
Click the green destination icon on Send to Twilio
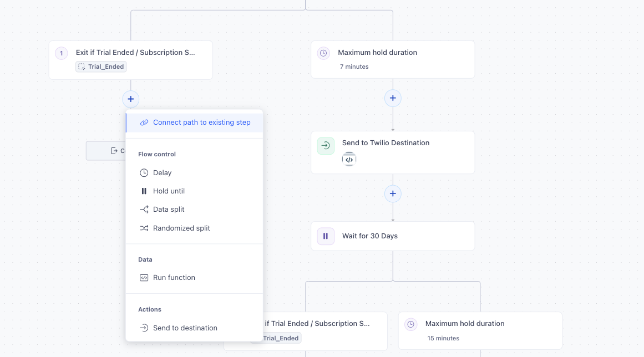click(326, 146)
